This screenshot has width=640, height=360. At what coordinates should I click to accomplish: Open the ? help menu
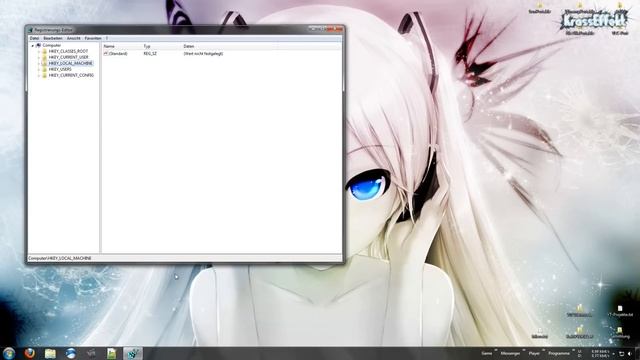107,38
